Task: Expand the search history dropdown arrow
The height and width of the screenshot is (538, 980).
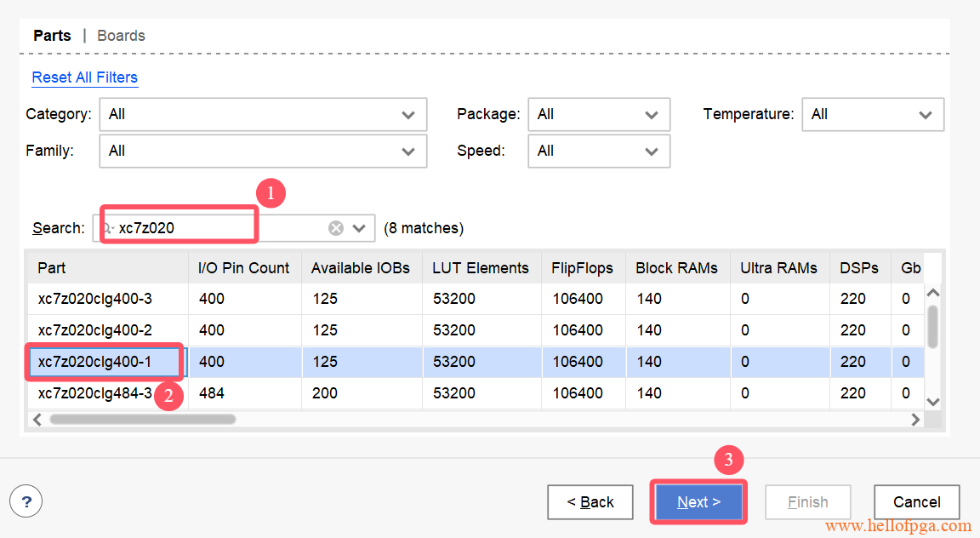Action: coord(359,228)
